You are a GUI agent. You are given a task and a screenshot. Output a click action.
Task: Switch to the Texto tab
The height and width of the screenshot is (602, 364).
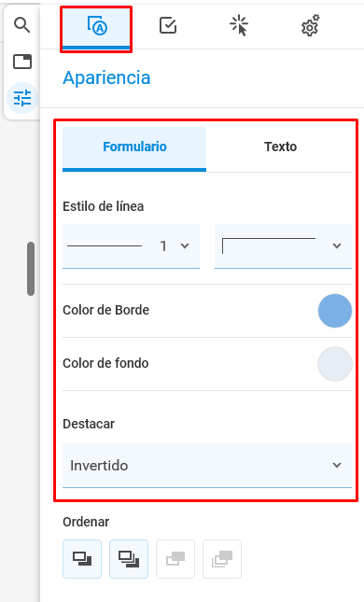tap(280, 147)
